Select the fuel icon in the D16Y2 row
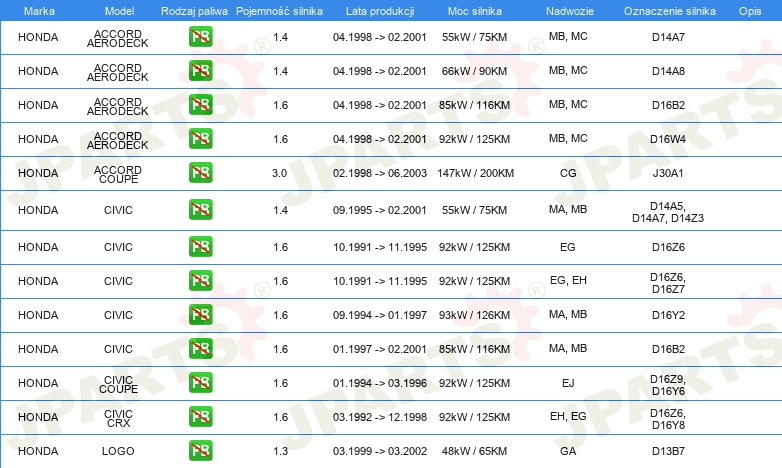 click(x=200, y=314)
